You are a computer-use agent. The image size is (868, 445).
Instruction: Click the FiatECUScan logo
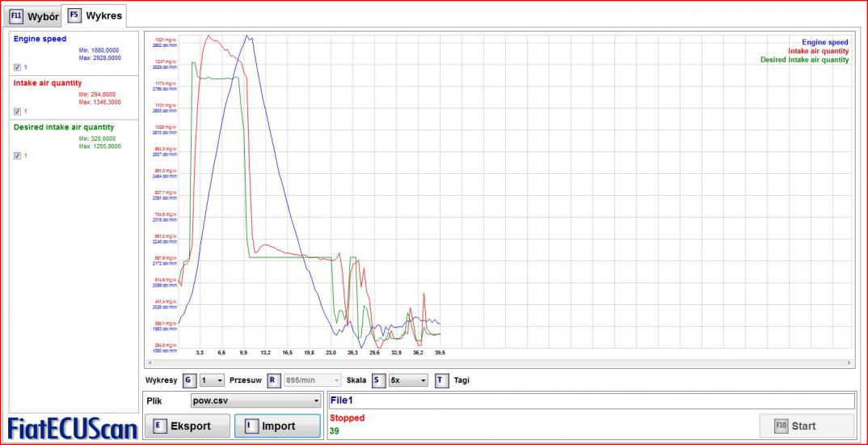click(73, 428)
